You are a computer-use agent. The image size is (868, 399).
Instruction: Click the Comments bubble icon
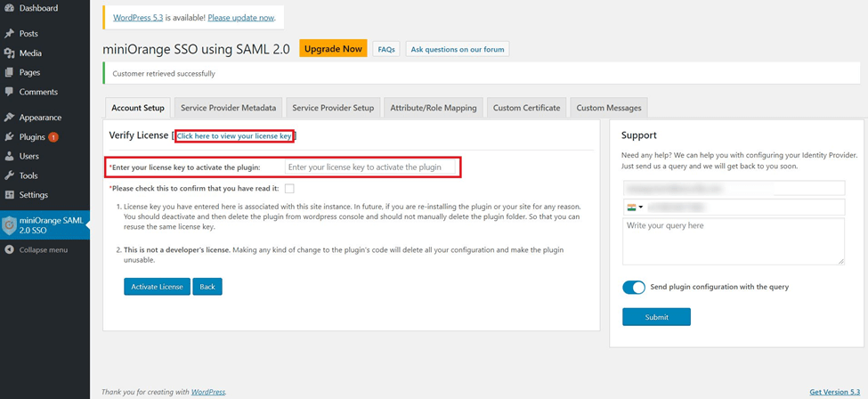click(10, 92)
